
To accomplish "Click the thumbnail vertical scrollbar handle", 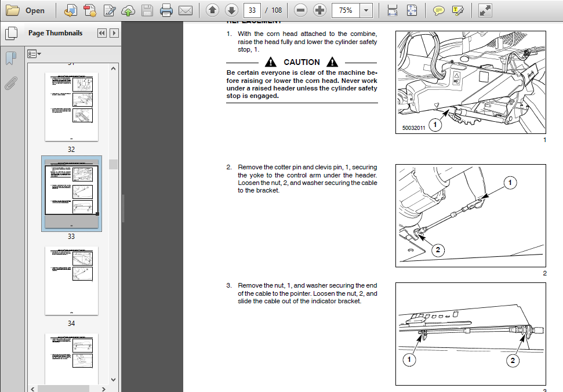I will coord(114,164).
